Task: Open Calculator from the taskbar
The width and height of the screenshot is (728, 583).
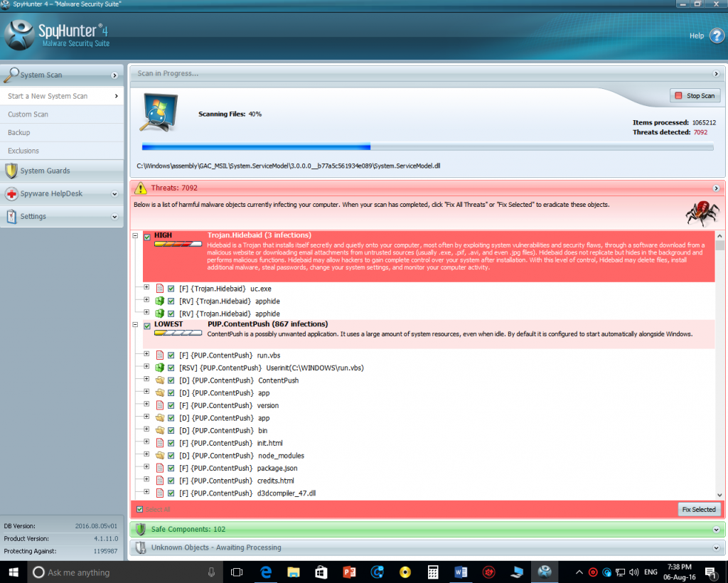Action: pyautogui.click(x=433, y=572)
